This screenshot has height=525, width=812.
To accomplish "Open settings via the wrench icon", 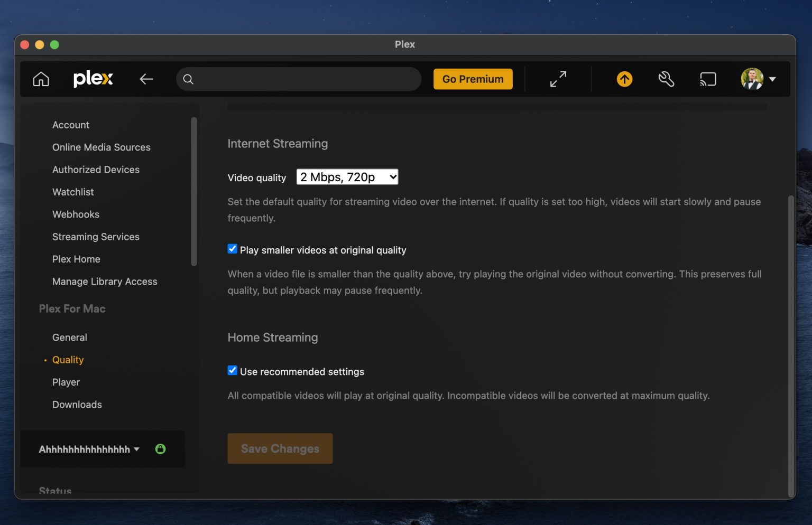I will tap(666, 79).
